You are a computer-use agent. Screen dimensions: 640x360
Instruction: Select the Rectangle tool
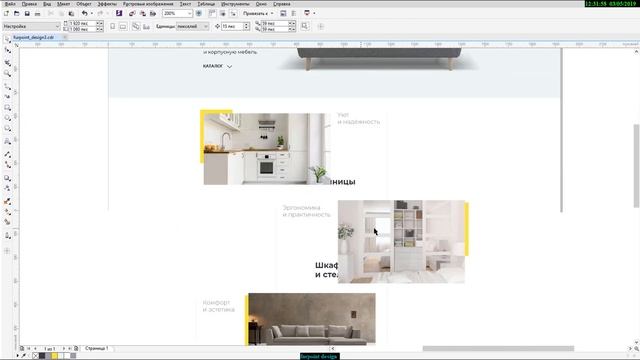coord(7,108)
